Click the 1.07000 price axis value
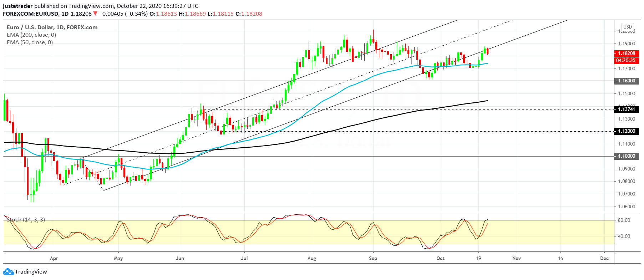This screenshot has height=280, width=644. pos(627,194)
